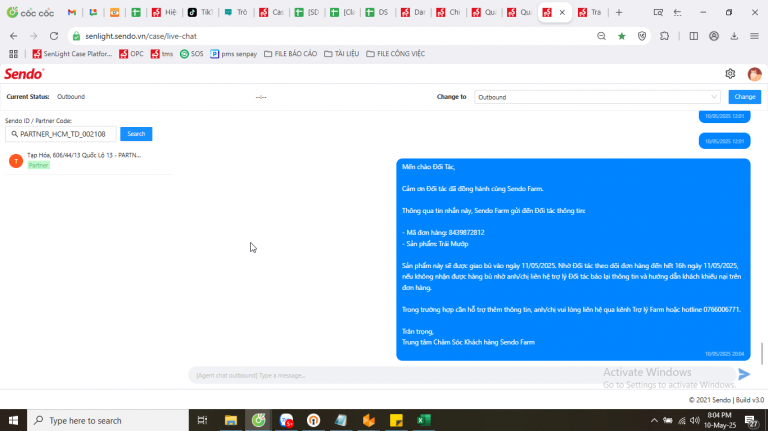Select the Tạp Hóa partner conversation
The image size is (768, 431).
pyautogui.click(x=89, y=160)
